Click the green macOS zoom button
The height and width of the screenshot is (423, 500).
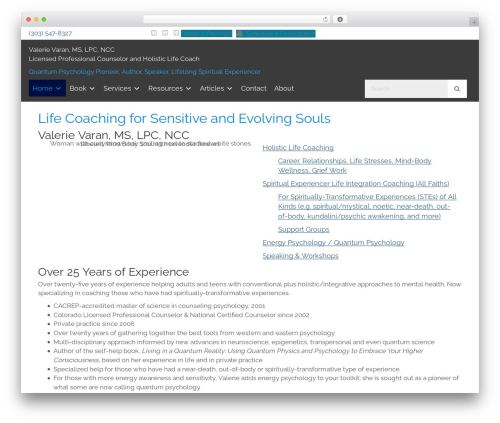44,19
